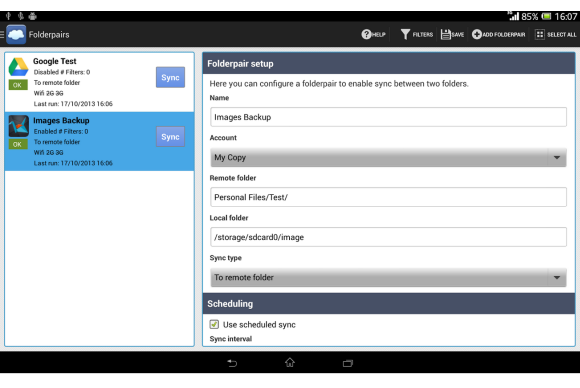Select the Images Backup folderpair entry
580x388 pixels.
(x=99, y=141)
